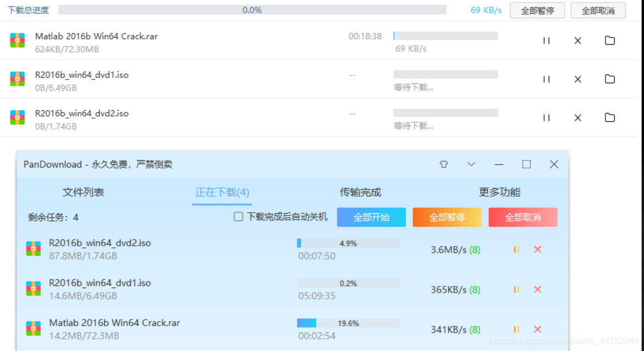644x351 pixels.
Task: Click 4.9% progress bar of dvd2.iso
Action: coord(348,243)
